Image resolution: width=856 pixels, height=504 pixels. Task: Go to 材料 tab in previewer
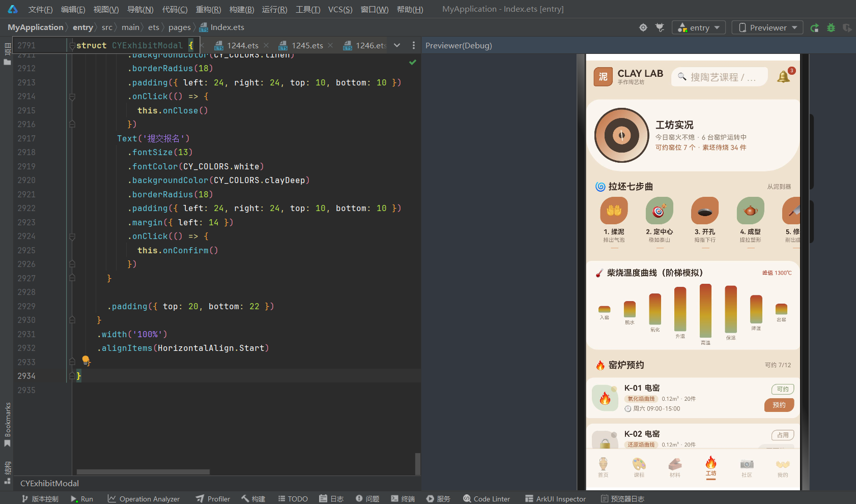[675, 467]
